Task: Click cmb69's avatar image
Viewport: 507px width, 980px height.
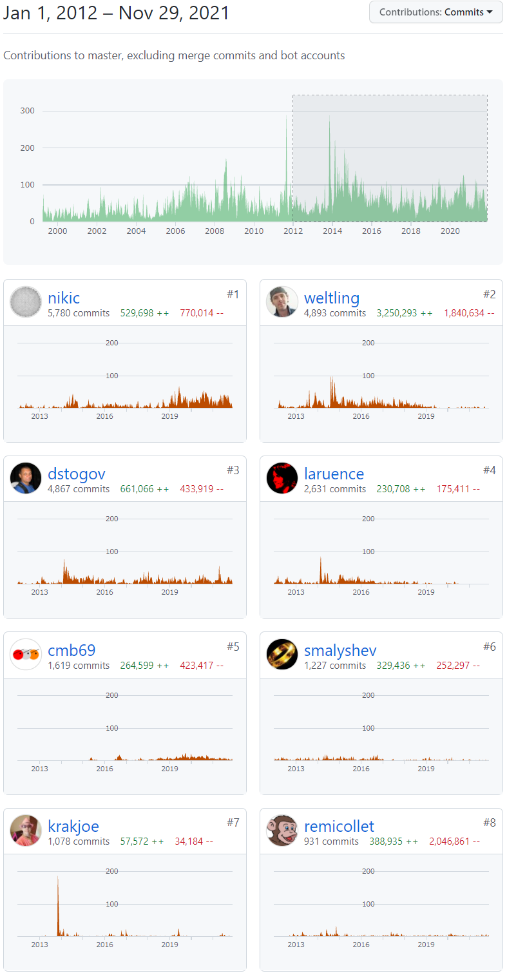Action: click(26, 655)
